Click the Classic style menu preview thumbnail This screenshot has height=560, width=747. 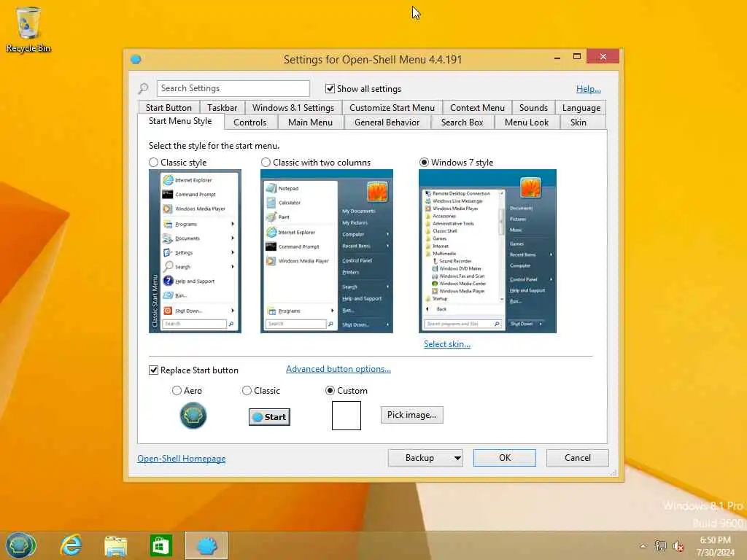click(195, 251)
